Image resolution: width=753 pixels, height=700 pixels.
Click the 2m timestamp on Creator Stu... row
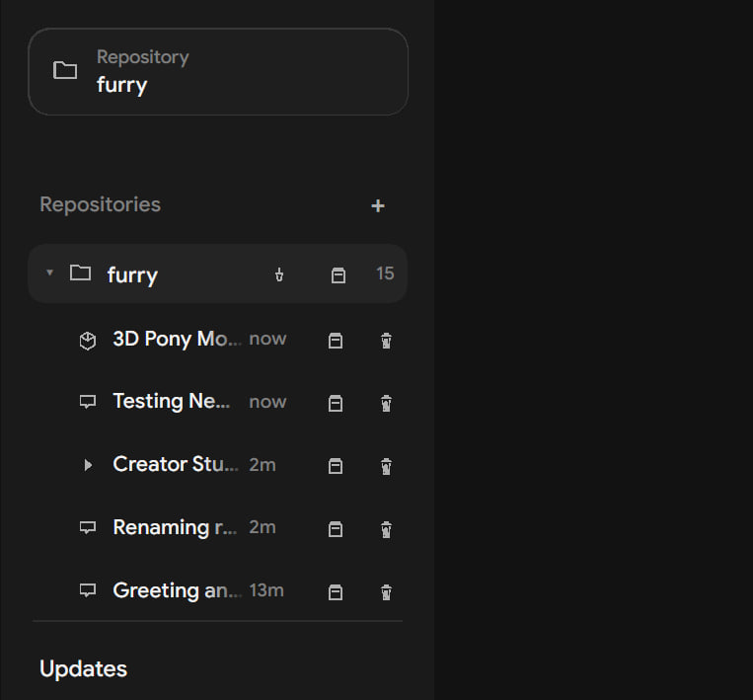[263, 465]
